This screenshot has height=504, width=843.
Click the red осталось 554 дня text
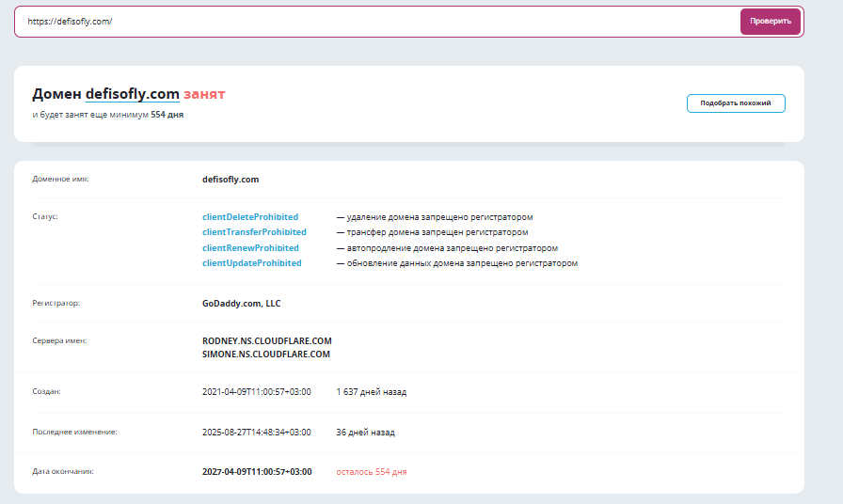pos(372,472)
